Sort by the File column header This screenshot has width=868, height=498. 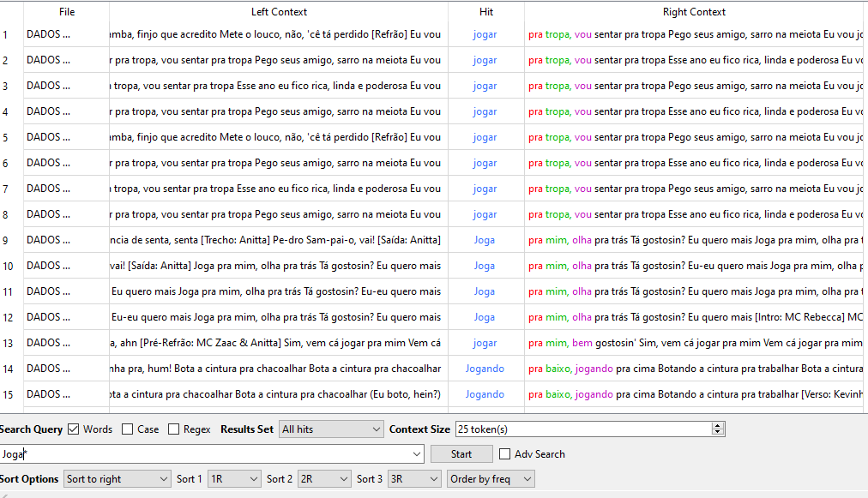tap(66, 12)
